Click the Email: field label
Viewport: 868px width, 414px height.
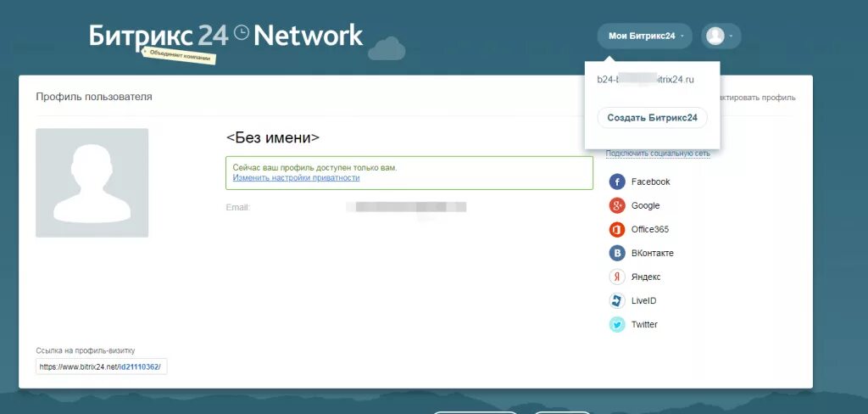(238, 207)
